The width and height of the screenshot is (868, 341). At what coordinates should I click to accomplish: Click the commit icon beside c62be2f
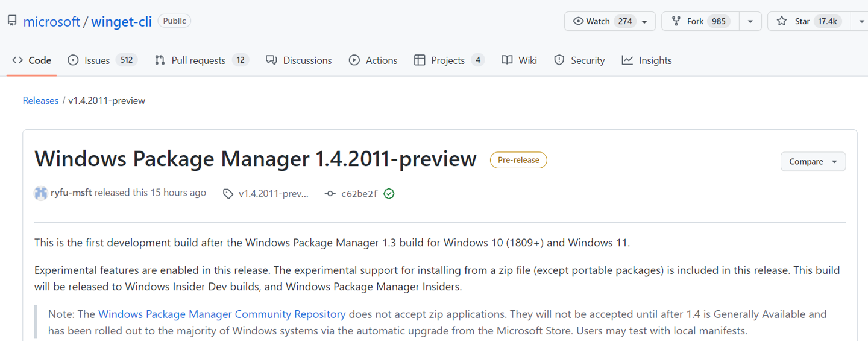(330, 194)
